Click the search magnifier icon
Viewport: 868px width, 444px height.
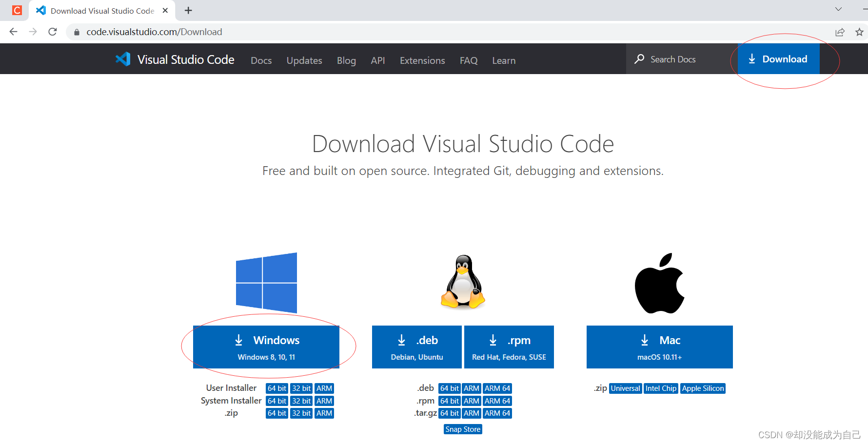click(639, 59)
